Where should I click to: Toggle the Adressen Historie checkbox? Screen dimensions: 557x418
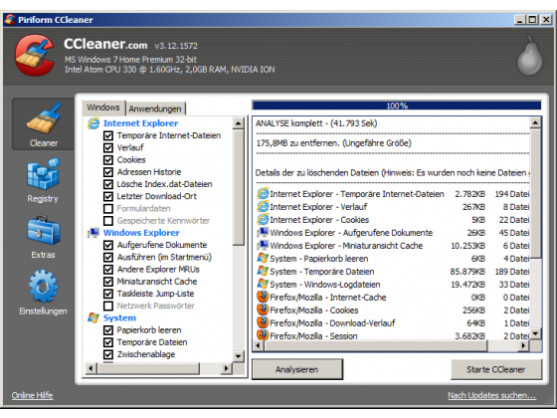click(108, 172)
